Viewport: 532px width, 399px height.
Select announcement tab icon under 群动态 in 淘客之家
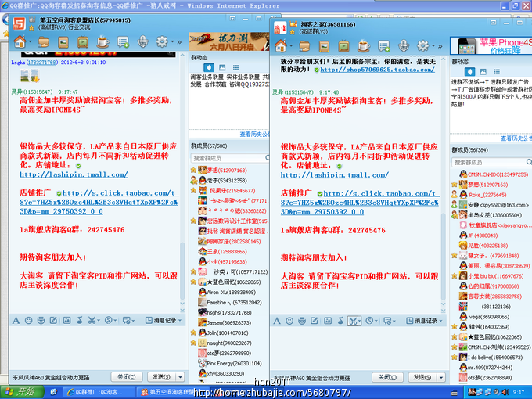(x=469, y=72)
